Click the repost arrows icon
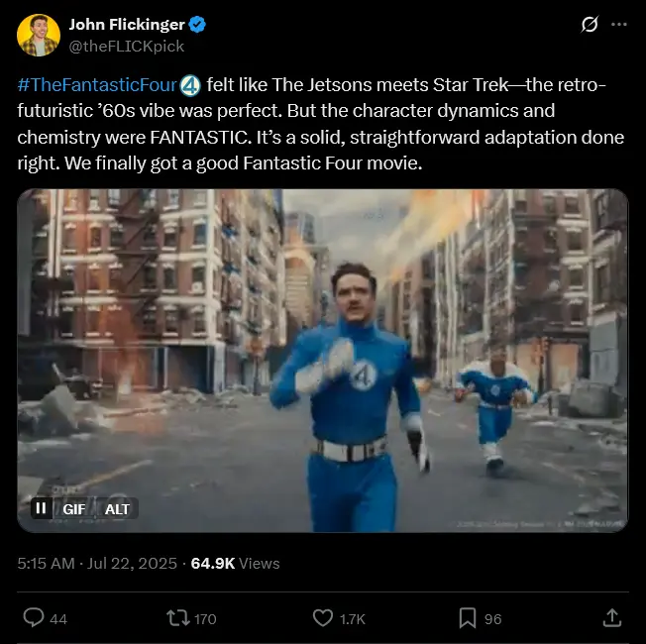The image size is (646, 644). [x=177, y=618]
